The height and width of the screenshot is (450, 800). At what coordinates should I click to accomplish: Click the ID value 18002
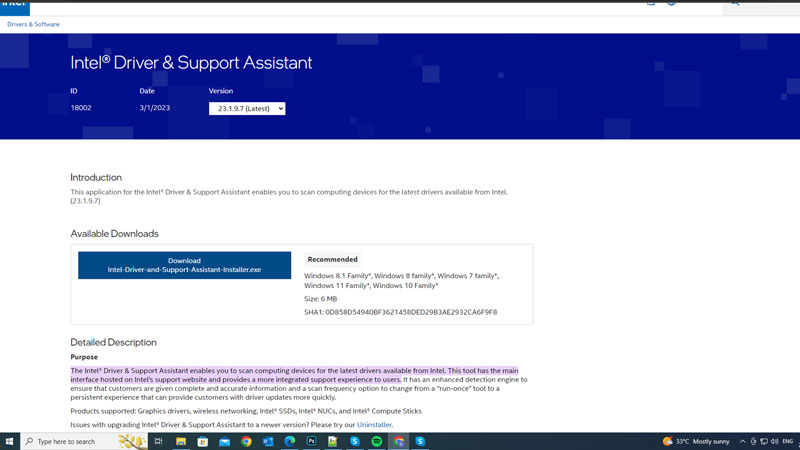pos(81,108)
